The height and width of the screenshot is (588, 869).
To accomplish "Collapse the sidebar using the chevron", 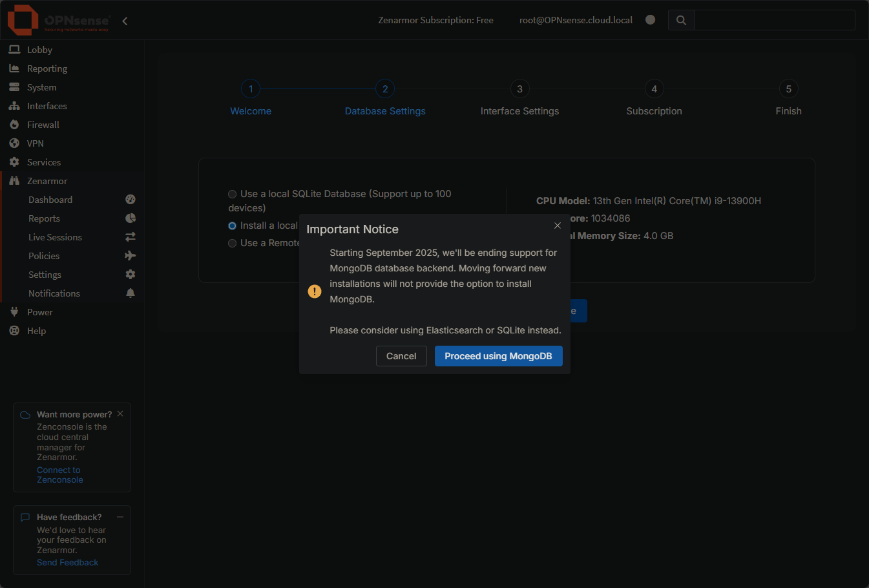I will 124,20.
